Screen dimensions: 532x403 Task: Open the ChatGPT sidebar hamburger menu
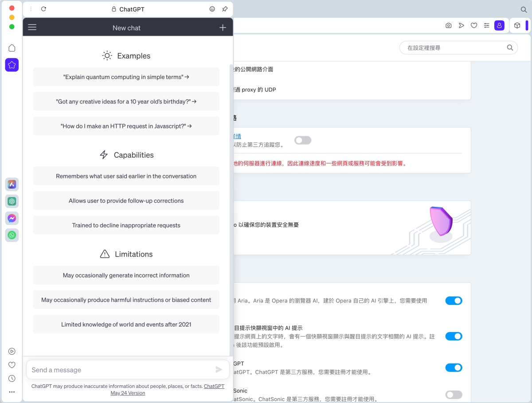(32, 28)
